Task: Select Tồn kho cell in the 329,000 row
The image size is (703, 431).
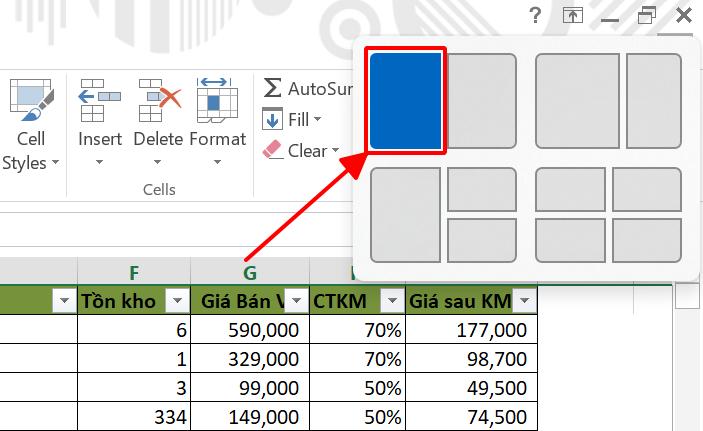Action: point(134,358)
